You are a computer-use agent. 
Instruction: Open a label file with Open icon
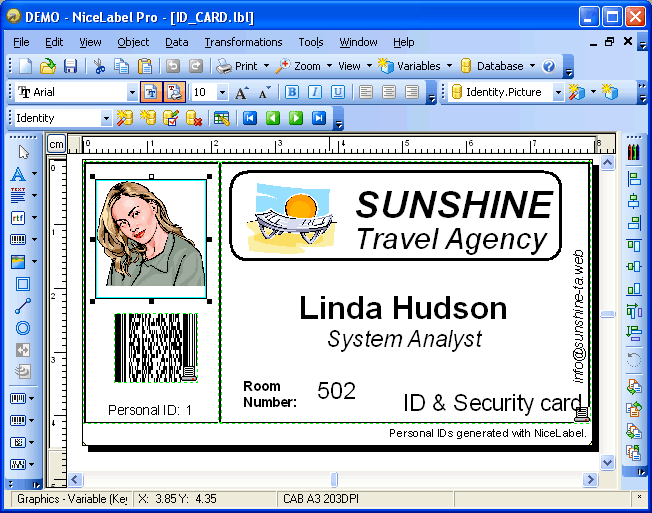coord(48,66)
